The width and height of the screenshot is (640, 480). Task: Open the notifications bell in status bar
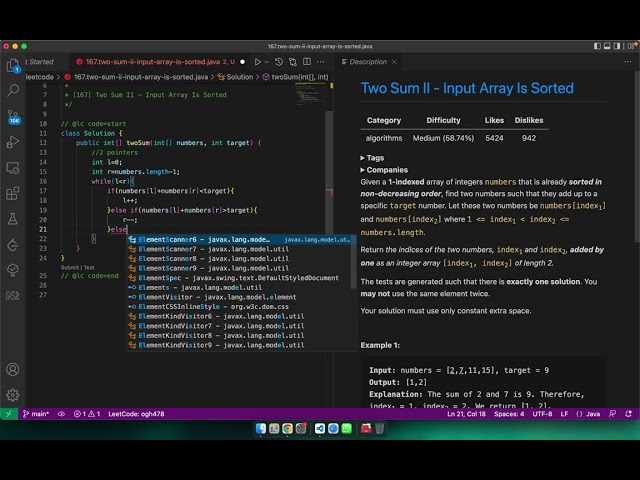coord(629,414)
